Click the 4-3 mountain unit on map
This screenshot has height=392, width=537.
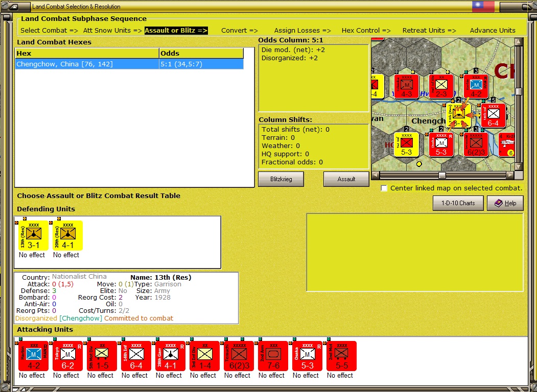[x=406, y=87]
